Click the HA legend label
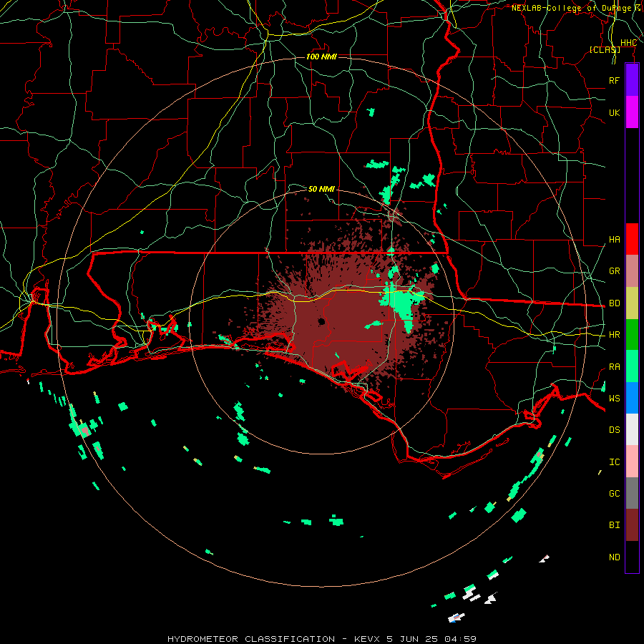 click(614, 240)
